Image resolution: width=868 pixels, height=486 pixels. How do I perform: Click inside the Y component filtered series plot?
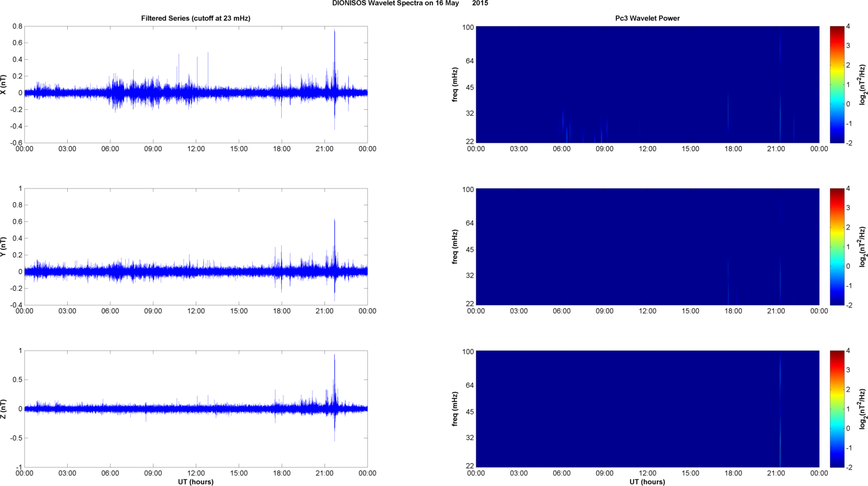pyautogui.click(x=196, y=247)
